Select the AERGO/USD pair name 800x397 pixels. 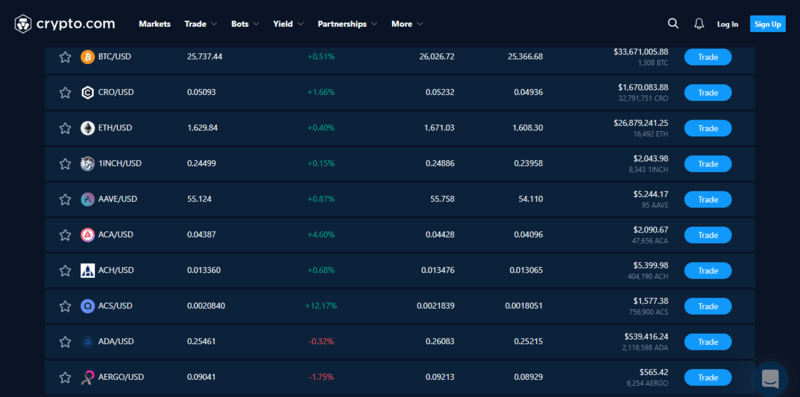point(121,377)
